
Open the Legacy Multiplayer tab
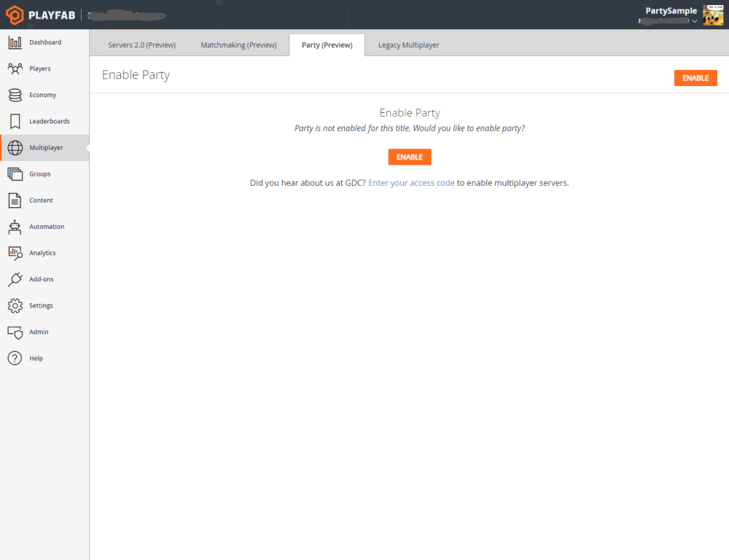click(x=408, y=45)
